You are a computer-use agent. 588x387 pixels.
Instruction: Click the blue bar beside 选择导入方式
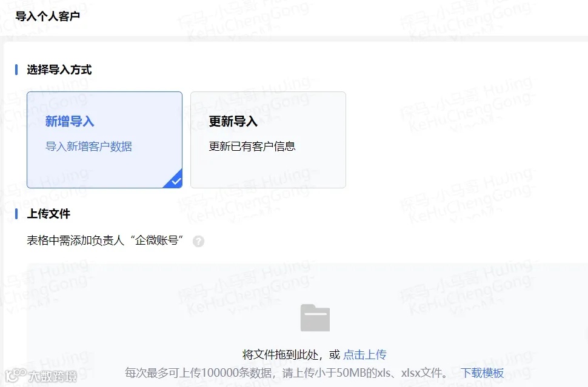(15, 70)
